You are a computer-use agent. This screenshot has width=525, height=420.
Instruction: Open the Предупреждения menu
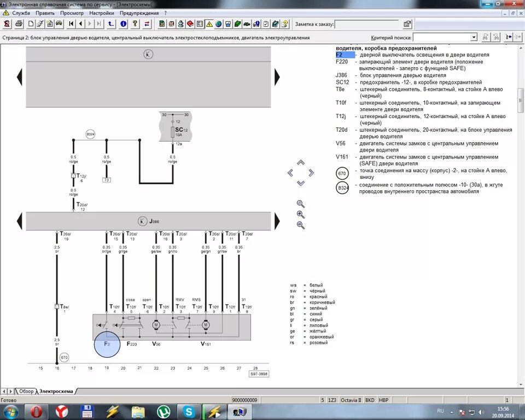[139, 13]
